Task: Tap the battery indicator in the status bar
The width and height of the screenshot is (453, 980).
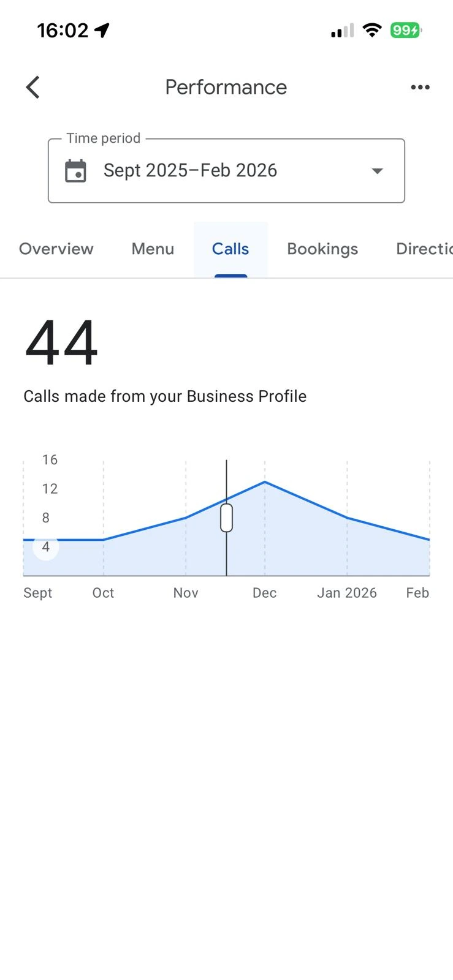Action: point(405,30)
